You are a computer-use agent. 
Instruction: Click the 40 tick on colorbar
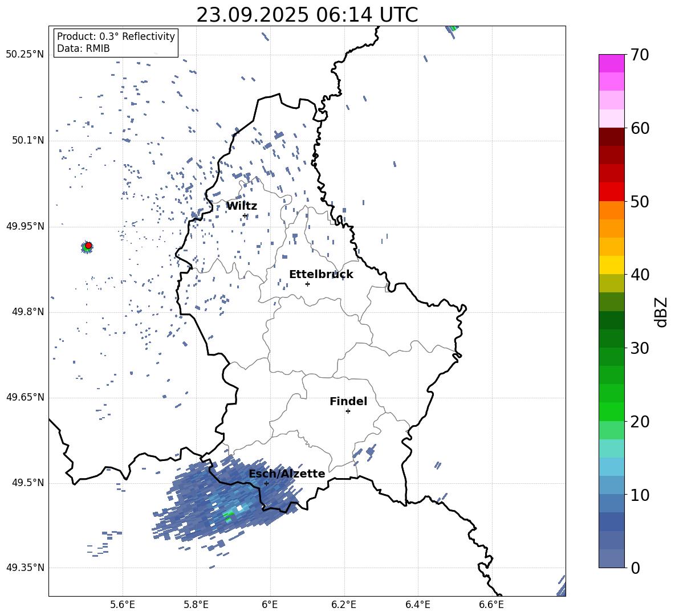(640, 275)
